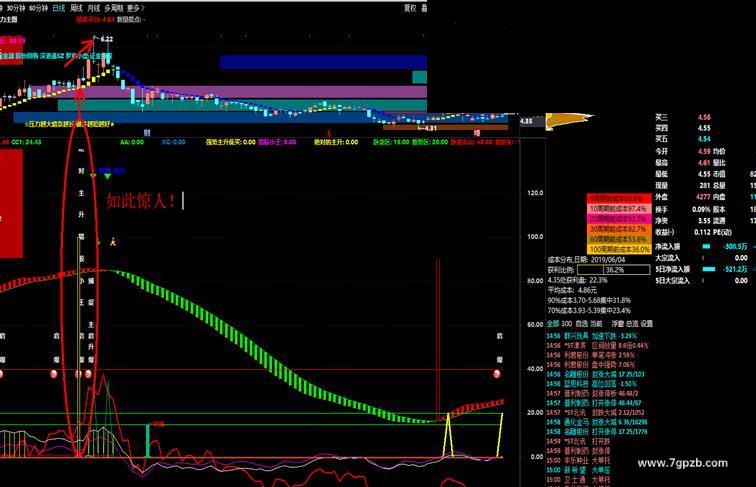756x487 pixels.
Task: Click the 买三 price 4.56
Action: point(704,117)
